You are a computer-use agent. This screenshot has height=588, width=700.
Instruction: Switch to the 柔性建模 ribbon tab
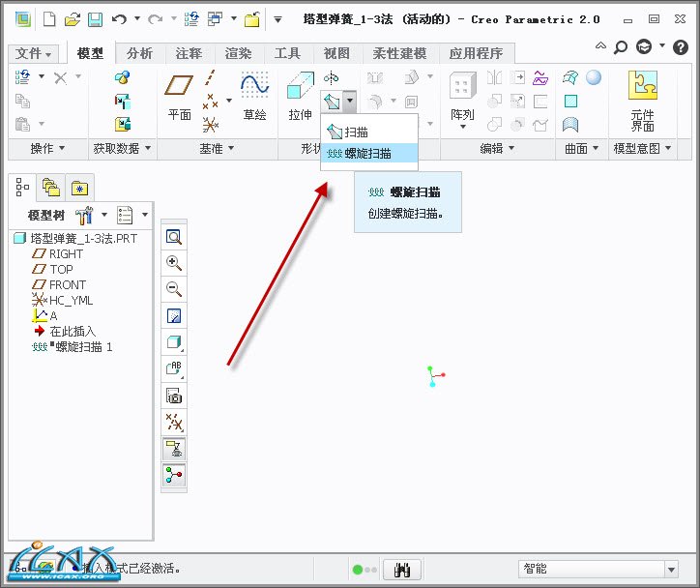pos(399,53)
